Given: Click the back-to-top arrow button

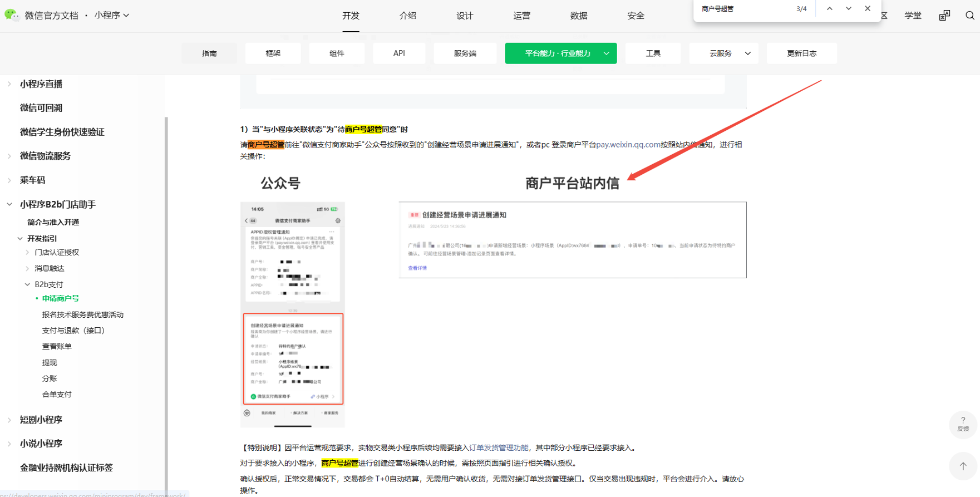Looking at the screenshot, I should (x=963, y=466).
